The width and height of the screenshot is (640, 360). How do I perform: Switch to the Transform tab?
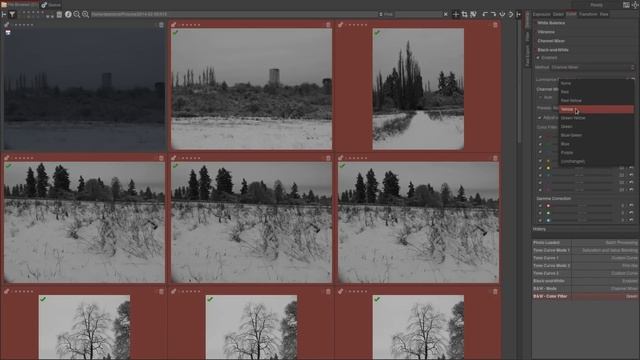click(588, 14)
